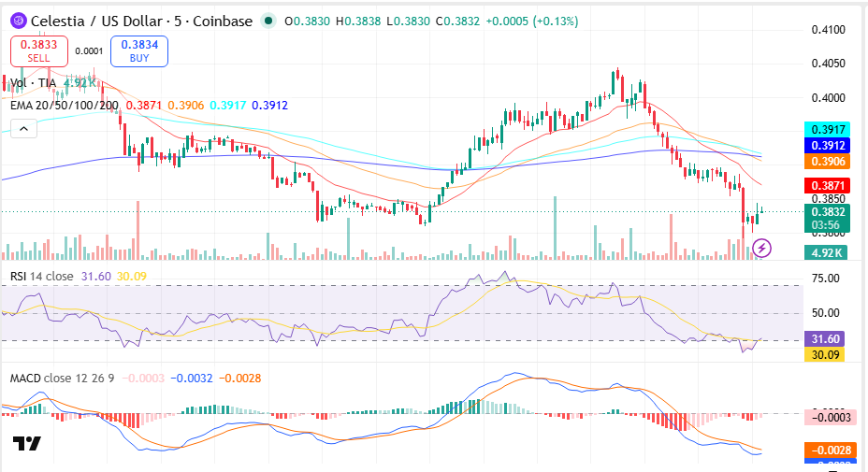The image size is (868, 472).
Task: Click the purple RSI 31.60 axis label
Action: point(825,338)
